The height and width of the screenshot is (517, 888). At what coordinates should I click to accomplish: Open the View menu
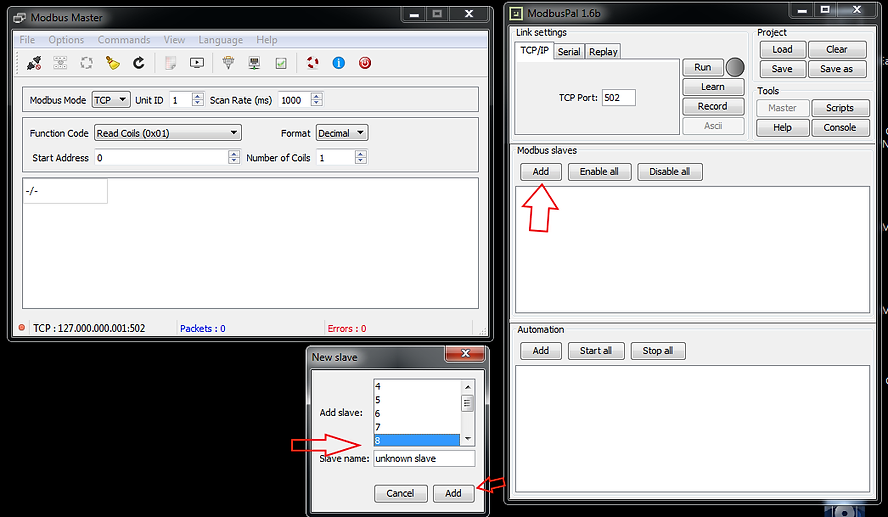[x=174, y=40]
